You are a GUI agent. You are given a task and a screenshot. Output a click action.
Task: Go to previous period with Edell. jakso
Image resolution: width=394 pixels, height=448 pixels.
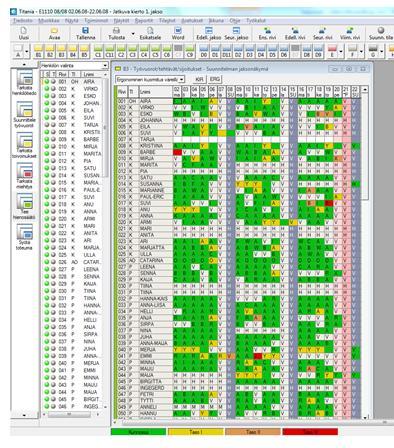[x=208, y=33]
